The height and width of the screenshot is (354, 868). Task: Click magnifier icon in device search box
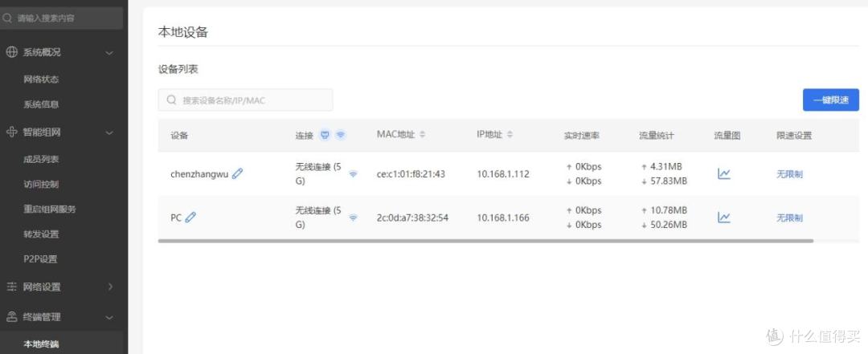(x=172, y=100)
